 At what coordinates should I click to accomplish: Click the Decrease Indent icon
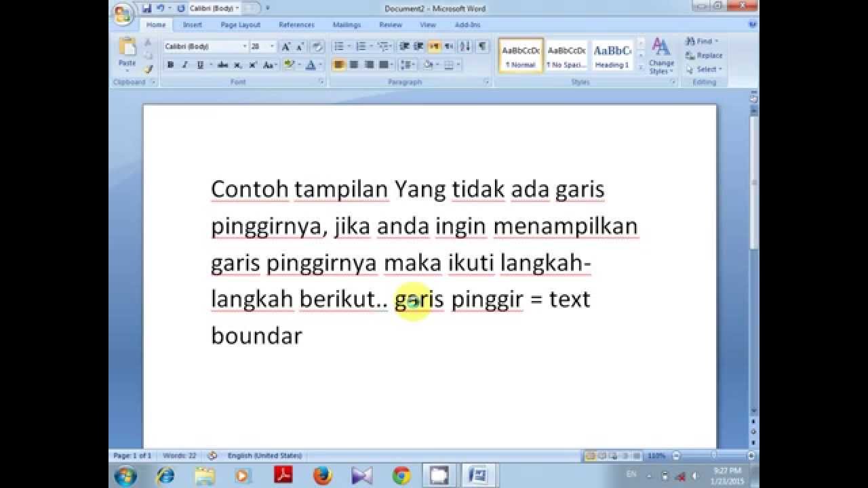(404, 47)
